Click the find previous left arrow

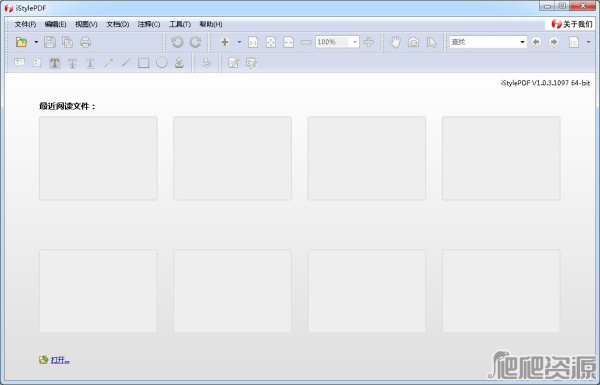pos(536,42)
